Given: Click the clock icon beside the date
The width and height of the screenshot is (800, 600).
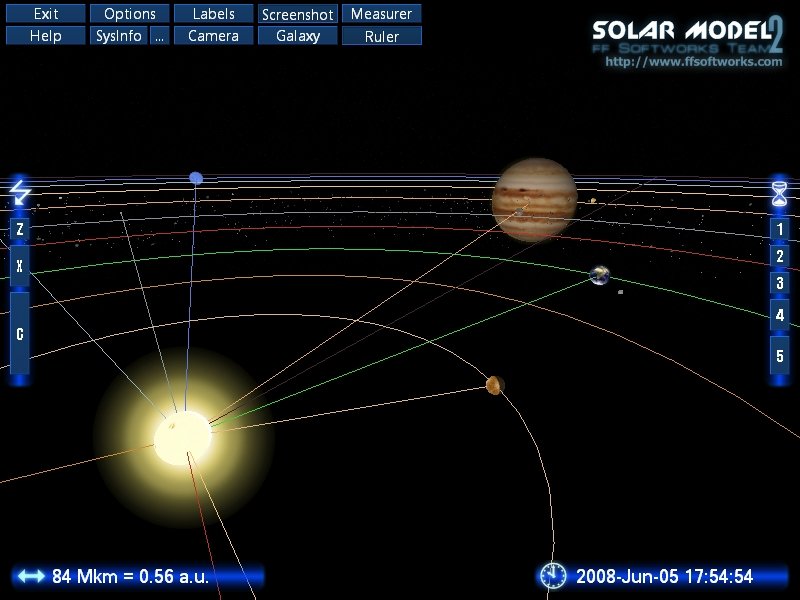Looking at the screenshot, I should [x=552, y=575].
